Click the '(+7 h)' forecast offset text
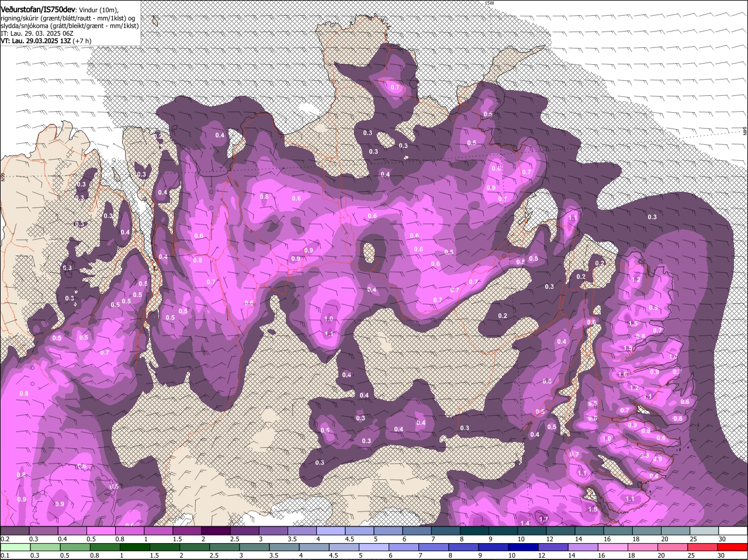748x560 pixels. click(82, 42)
